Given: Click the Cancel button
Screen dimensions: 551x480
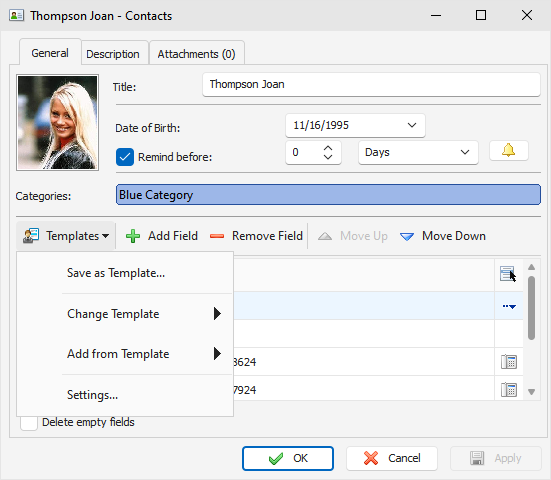Looking at the screenshot, I should [x=392, y=458].
